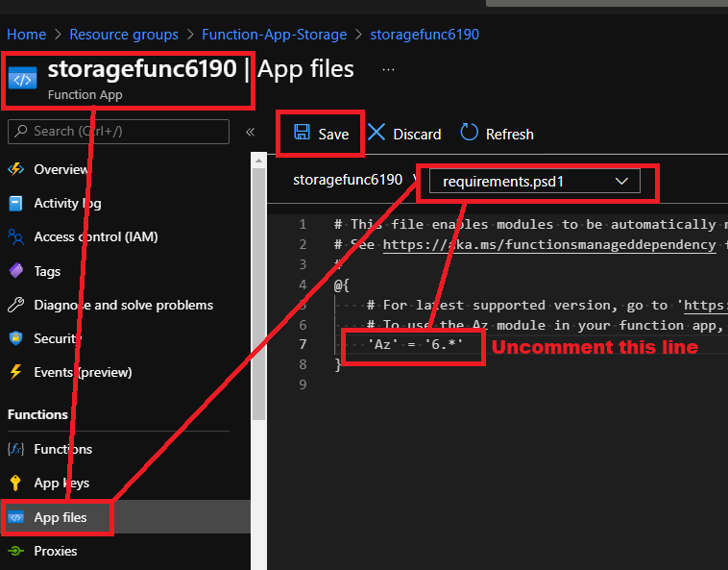This screenshot has width=728, height=570.
Task: Click the sidebar vertical scrollbar thumb
Action: (x=258, y=293)
